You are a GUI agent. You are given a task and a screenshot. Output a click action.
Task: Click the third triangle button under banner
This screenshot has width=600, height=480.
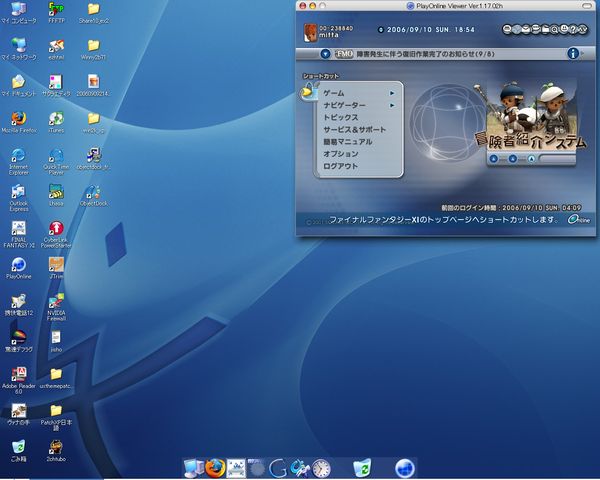[x=531, y=159]
